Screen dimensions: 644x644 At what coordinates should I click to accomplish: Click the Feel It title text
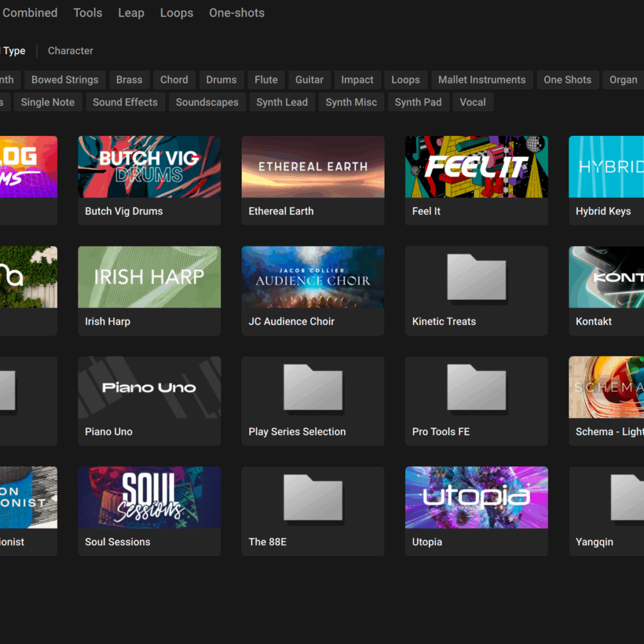426,211
